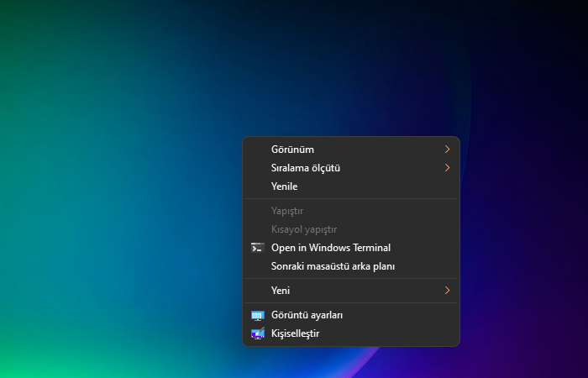588x378 pixels.
Task: Open Kişiselleştir settings
Action: click(x=351, y=333)
